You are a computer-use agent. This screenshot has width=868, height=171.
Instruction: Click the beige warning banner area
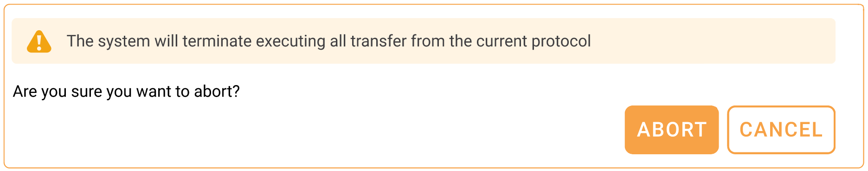(424, 41)
